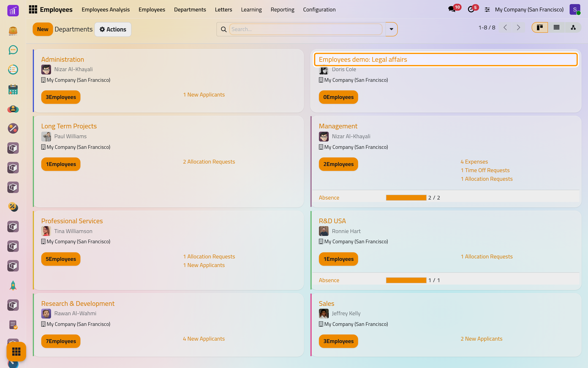Open the user avatar menu
The image size is (588, 368).
coord(575,10)
